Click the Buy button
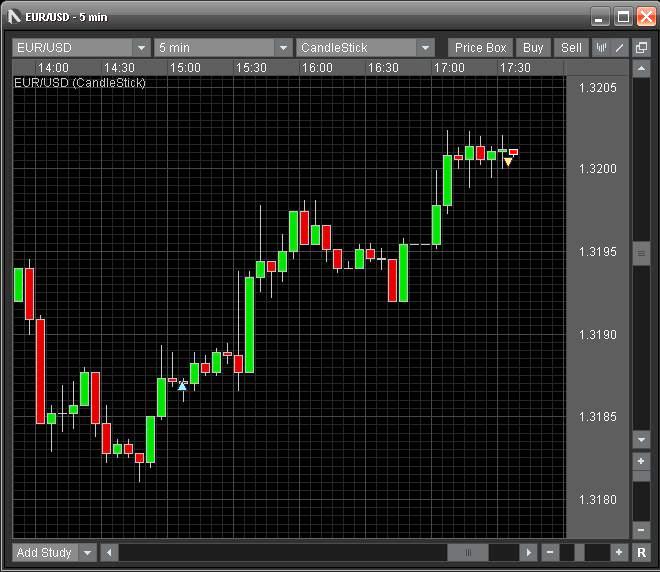Screen dimensions: 660x573 pyautogui.click(x=533, y=47)
